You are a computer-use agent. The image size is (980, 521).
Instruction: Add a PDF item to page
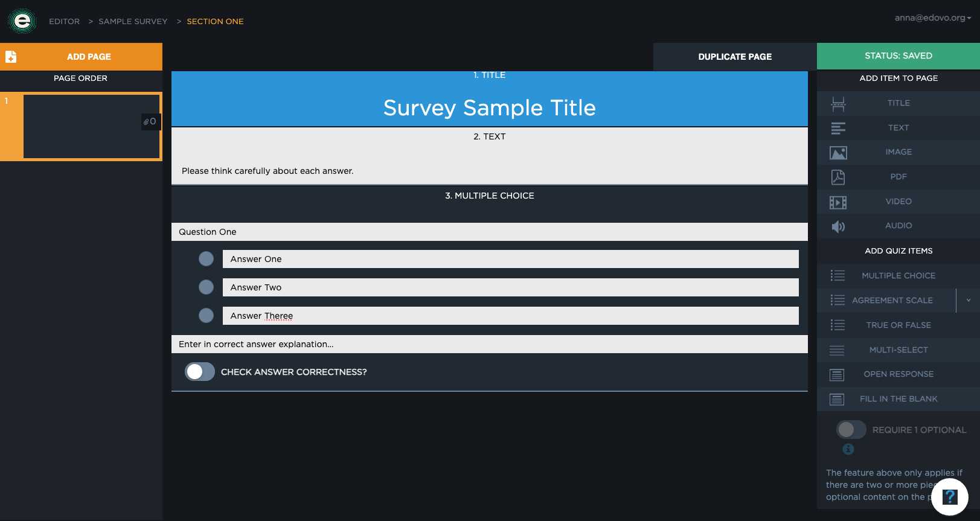(x=898, y=177)
